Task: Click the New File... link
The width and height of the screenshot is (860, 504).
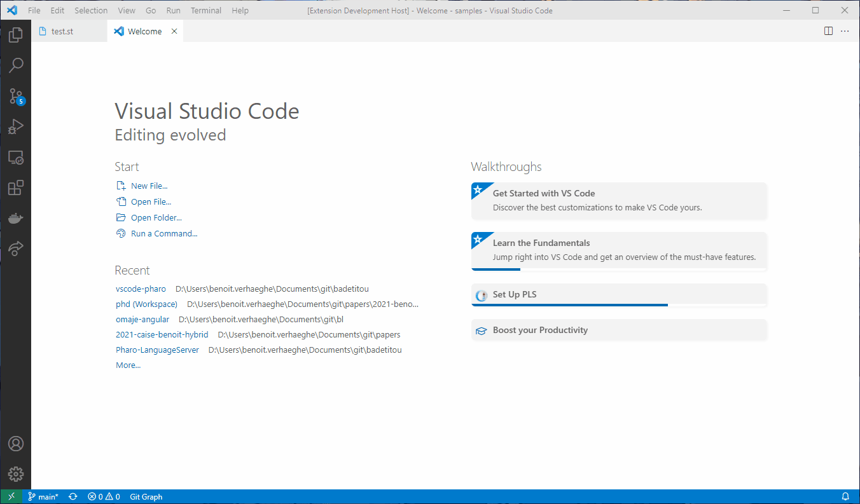Action: tap(149, 186)
